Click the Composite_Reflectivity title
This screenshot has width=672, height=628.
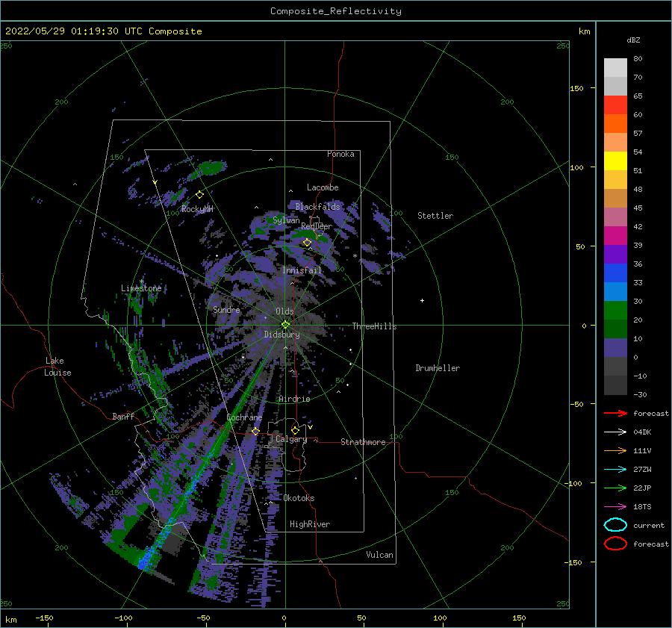pyautogui.click(x=336, y=11)
